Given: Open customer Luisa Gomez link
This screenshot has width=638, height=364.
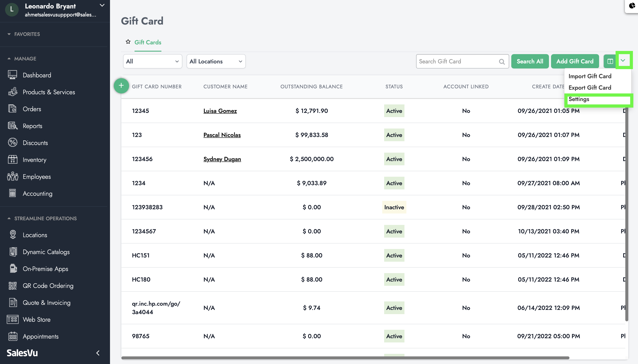Looking at the screenshot, I should pyautogui.click(x=220, y=111).
